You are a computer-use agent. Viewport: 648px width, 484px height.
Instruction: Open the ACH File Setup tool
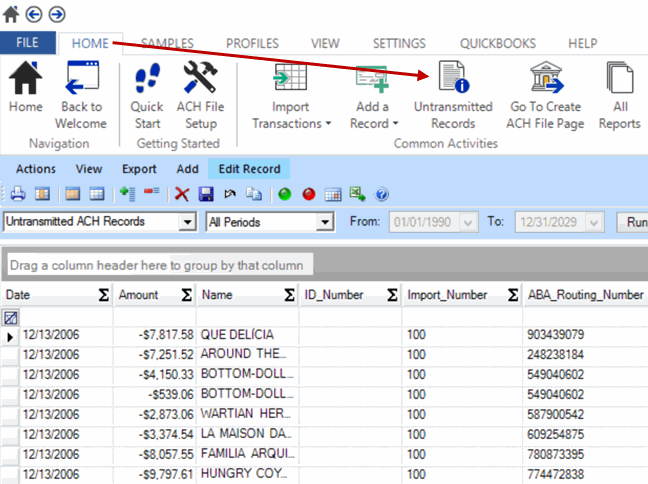pyautogui.click(x=200, y=96)
